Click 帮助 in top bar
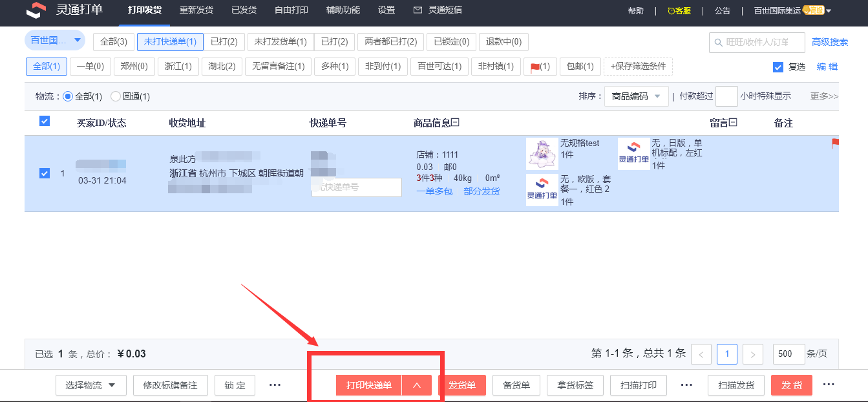 point(636,11)
